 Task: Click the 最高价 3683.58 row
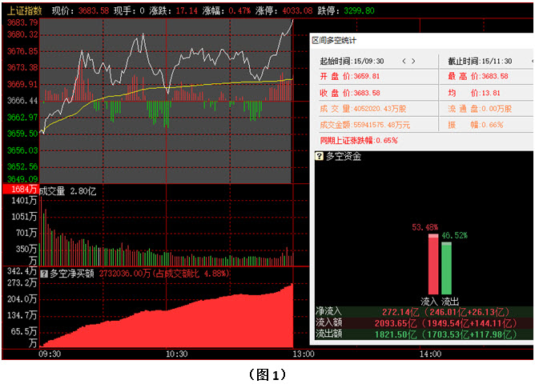[x=478, y=76]
